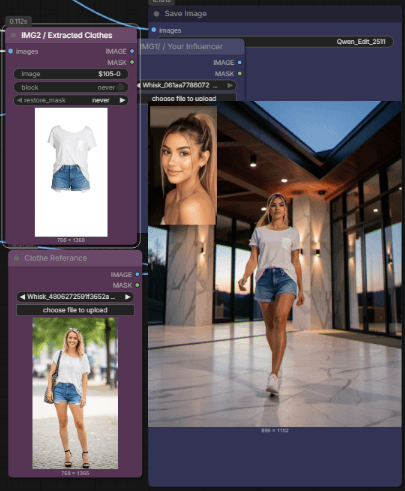Viewport: 405px width, 491px height.
Task: Click MASK output port of Extracted Clothes node
Action: coord(132,62)
